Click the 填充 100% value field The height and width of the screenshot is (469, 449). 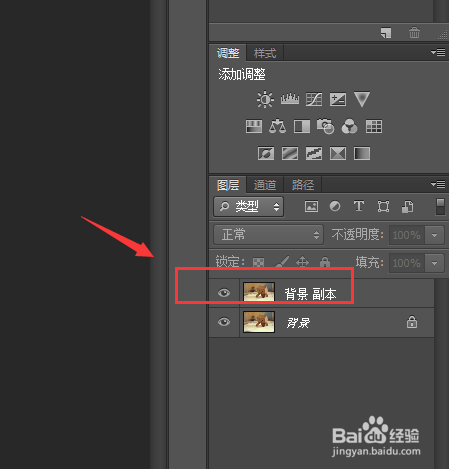pos(407,263)
